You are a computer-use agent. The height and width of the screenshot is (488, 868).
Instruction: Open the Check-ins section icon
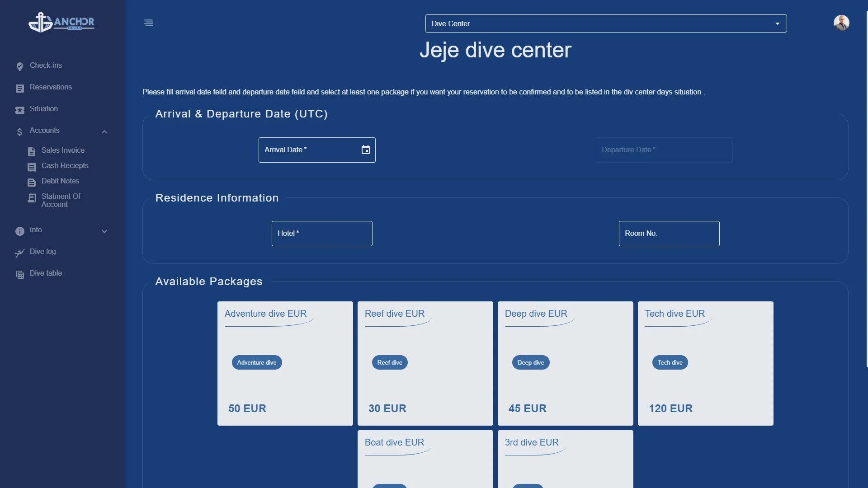[20, 66]
